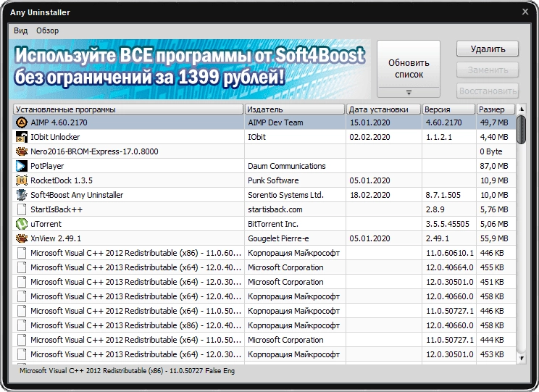Select Nero2016-BROM-Express-17.0.8000 entry
Screen dimensions: 539x392
(264, 151)
